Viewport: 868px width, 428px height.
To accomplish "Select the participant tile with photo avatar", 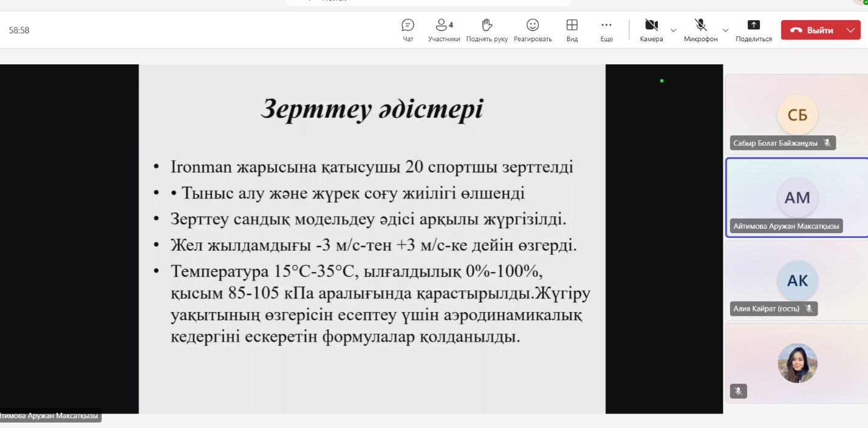I will pyautogui.click(x=797, y=363).
